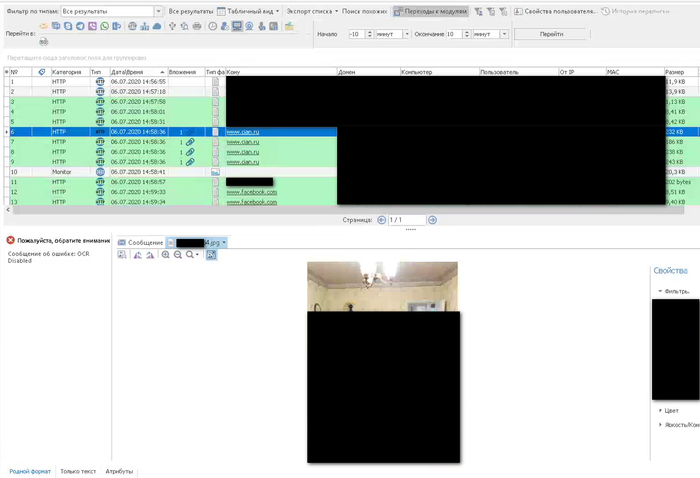Go to the printer module icon
This screenshot has height=478, width=700.
[197, 26]
